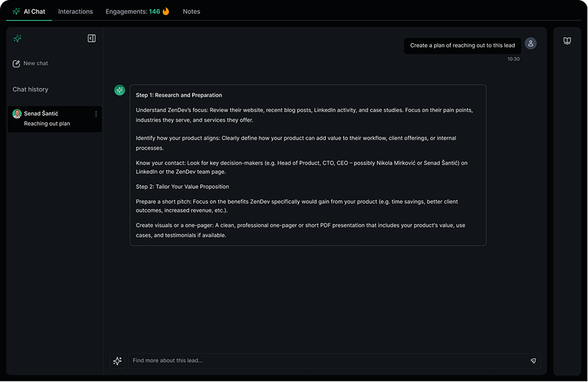Click the AI assistant avatar beside response
The width and height of the screenshot is (588, 382).
coord(120,90)
